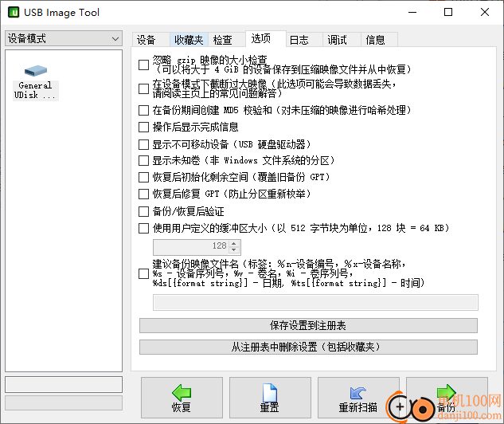
Task: Increase buffer size with up stepper arrow
Action: click(x=234, y=244)
